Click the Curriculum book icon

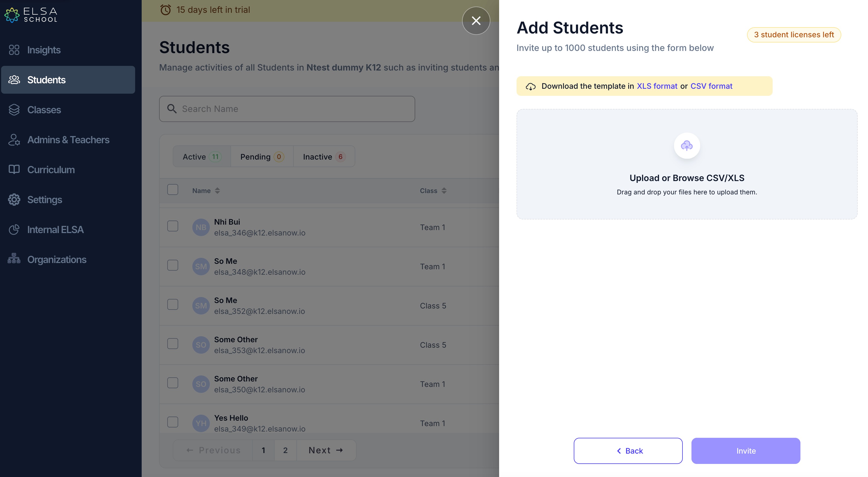tap(14, 169)
